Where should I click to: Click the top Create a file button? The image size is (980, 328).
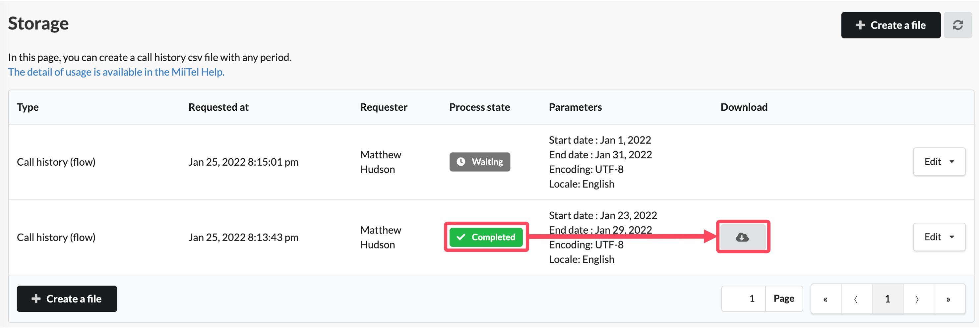[890, 25]
